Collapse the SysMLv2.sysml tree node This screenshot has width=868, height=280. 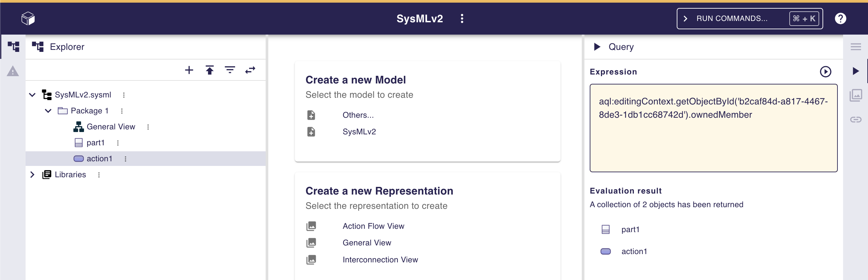pos(32,95)
